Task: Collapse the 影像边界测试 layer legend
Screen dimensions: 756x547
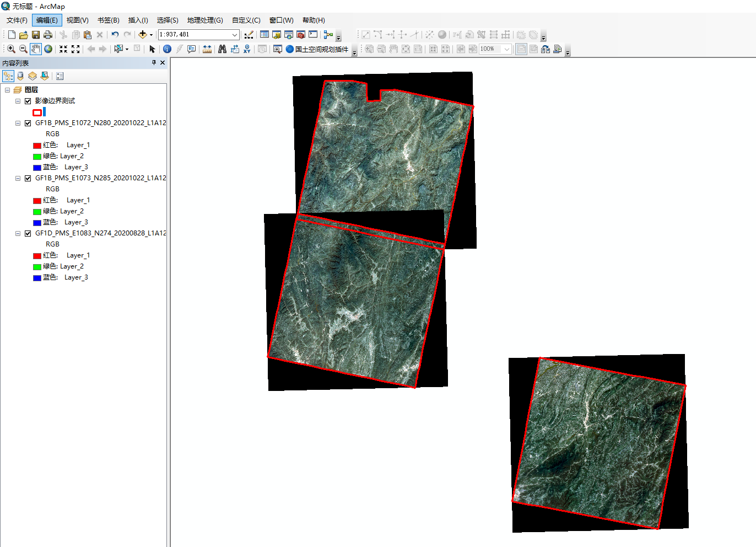Action: coord(18,101)
